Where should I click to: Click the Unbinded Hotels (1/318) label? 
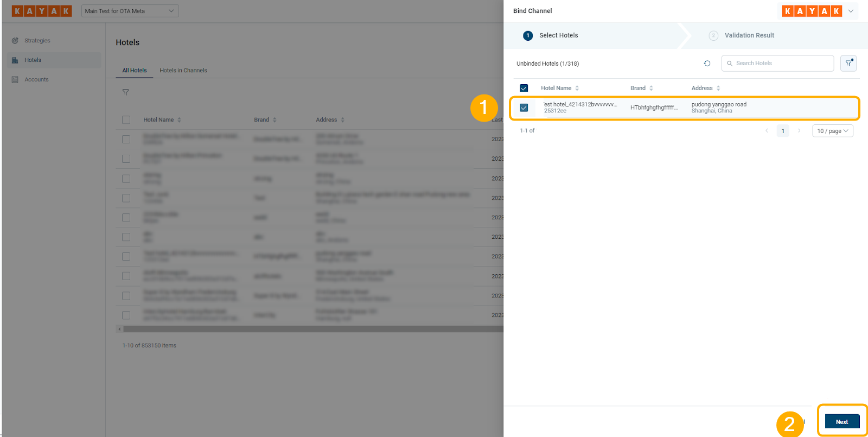pyautogui.click(x=547, y=64)
